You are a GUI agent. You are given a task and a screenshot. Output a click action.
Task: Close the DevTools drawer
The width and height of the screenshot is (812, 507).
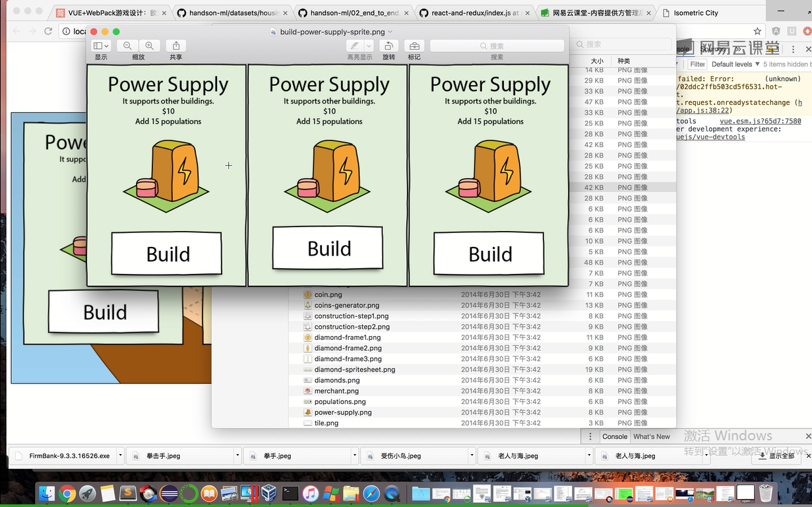(x=808, y=436)
